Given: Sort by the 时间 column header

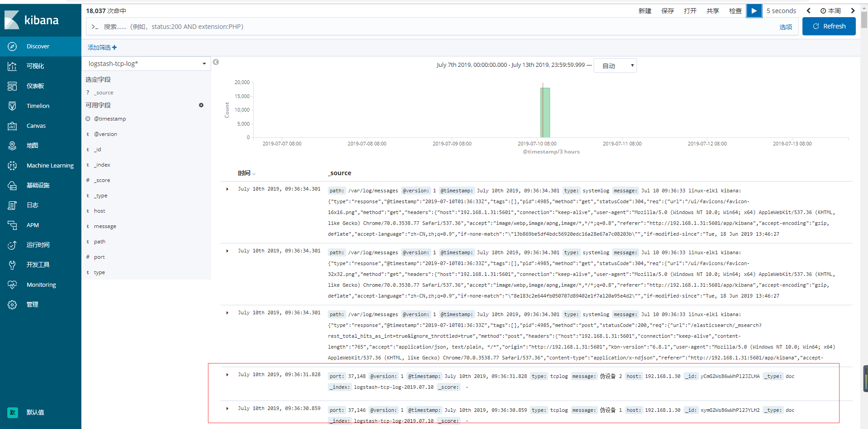Looking at the screenshot, I should 247,173.
